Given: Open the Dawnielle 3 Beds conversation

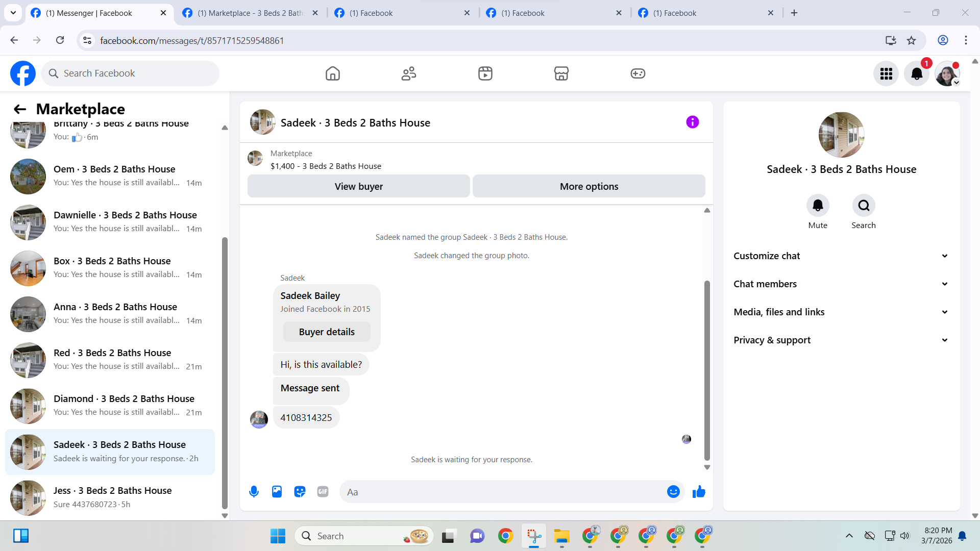Looking at the screenshot, I should [x=110, y=222].
